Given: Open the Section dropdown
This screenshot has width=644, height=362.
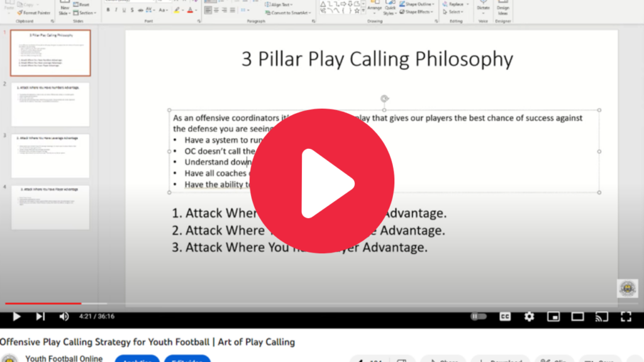Looking at the screenshot, I should tap(85, 13).
